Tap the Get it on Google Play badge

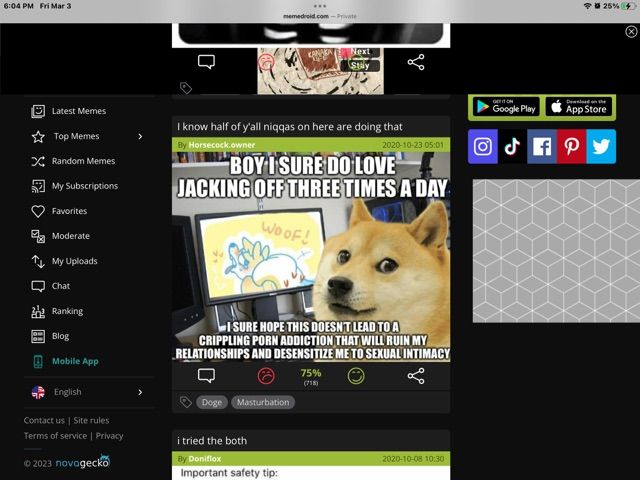click(505, 107)
